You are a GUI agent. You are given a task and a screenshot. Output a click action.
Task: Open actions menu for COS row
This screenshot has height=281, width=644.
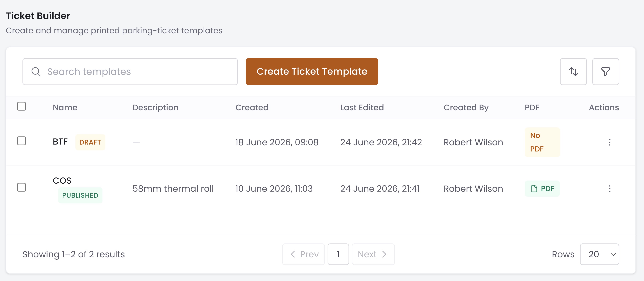tap(610, 188)
